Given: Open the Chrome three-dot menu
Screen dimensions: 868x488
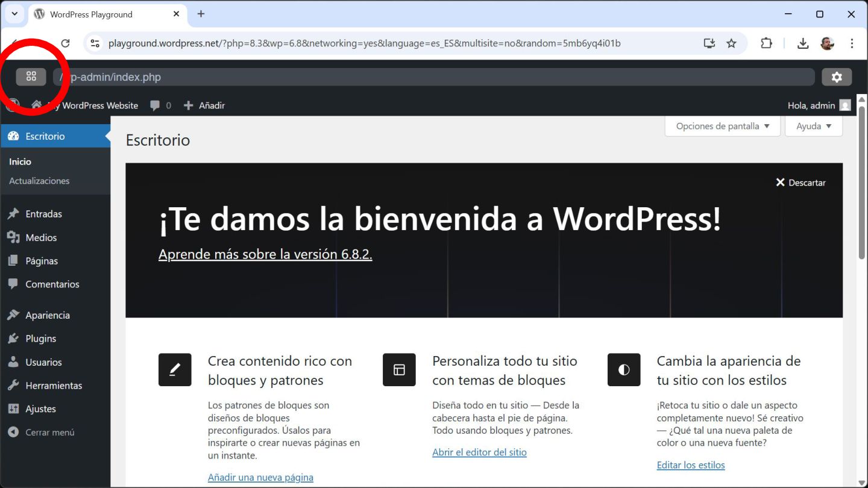Looking at the screenshot, I should tap(852, 43).
